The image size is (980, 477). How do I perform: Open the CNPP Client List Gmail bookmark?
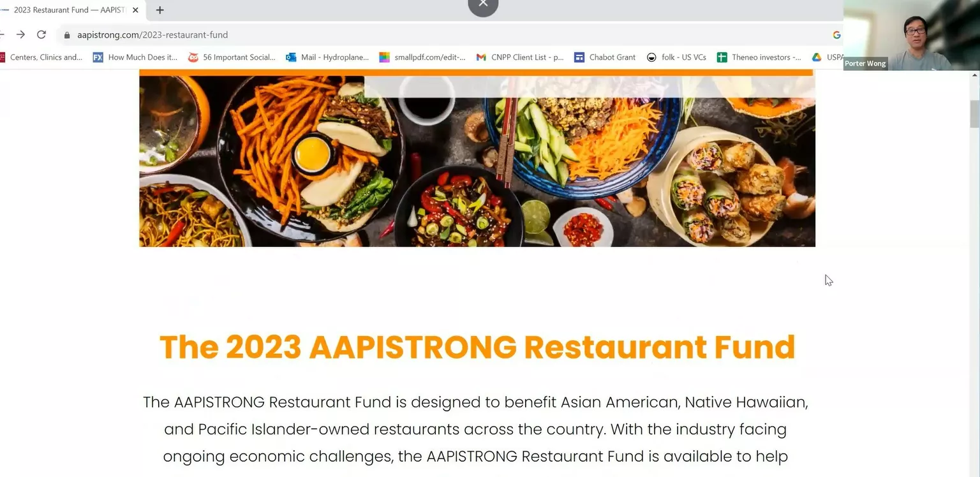coord(520,57)
